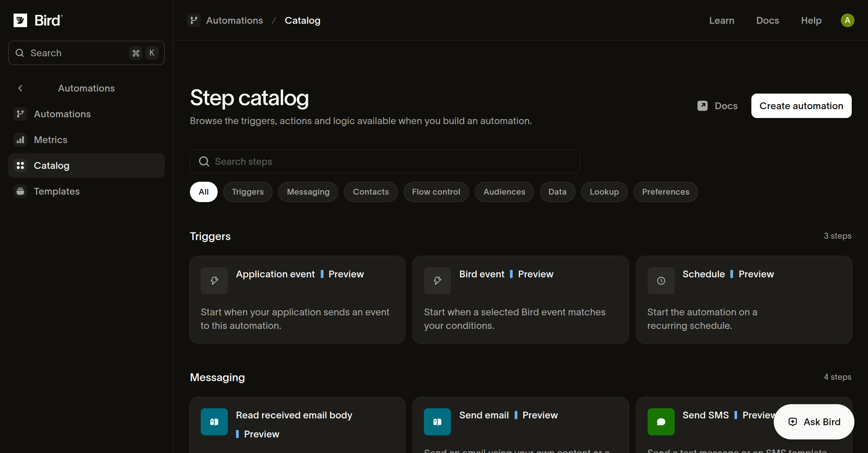
Task: Click the Catalog breadcrumb
Action: 302,20
